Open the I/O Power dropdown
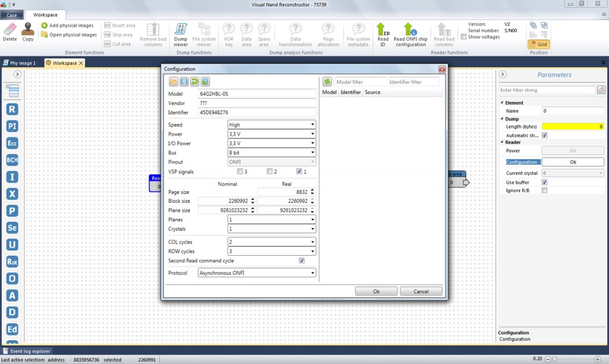The width and height of the screenshot is (609, 364). [271, 143]
